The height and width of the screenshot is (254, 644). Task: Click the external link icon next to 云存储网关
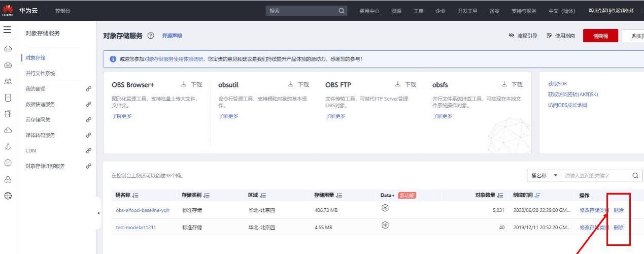pos(88,120)
